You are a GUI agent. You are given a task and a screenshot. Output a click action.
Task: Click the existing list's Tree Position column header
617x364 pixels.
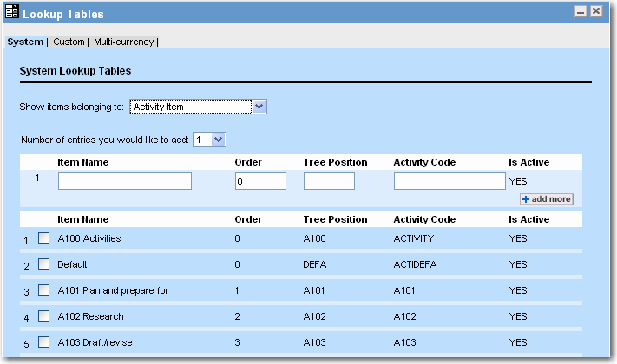[335, 219]
